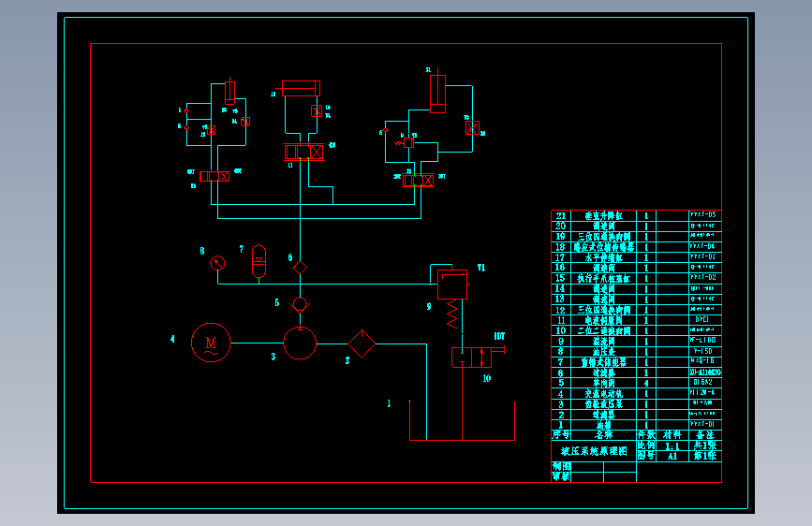The height and width of the screenshot is (526, 812).
Task: Select the oil tank outline at bottom
Action: (x=462, y=420)
